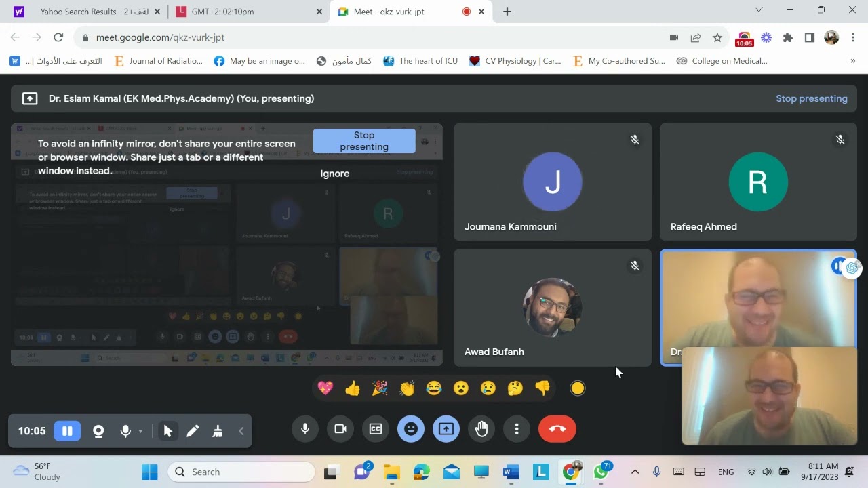Viewport: 868px width, 488px height.
Task: Expand recorder microphone dropdown arrow
Action: pos(141,431)
